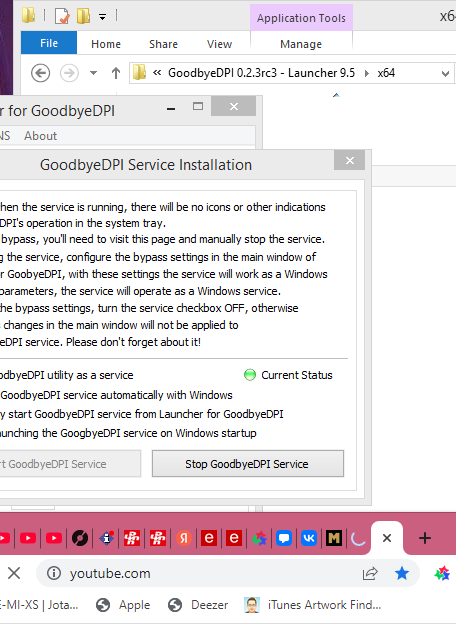Click the New Folder icon in quick access toolbar
The width and height of the screenshot is (456, 635).
tap(83, 16)
